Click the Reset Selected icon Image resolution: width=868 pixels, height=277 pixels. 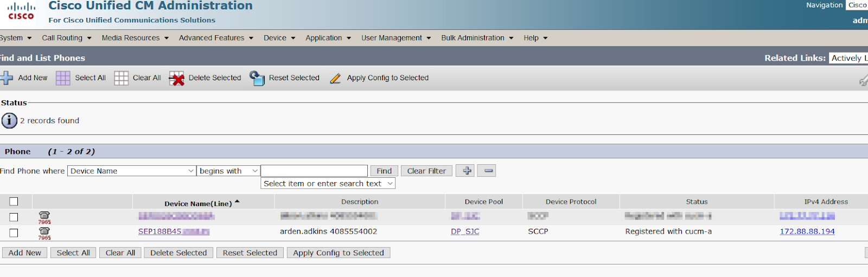click(x=257, y=78)
